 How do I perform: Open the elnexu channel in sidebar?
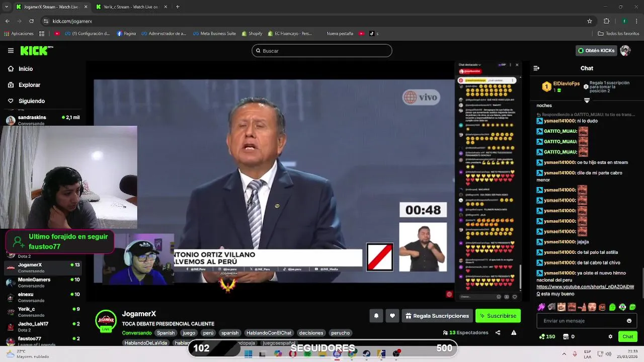coord(43,297)
